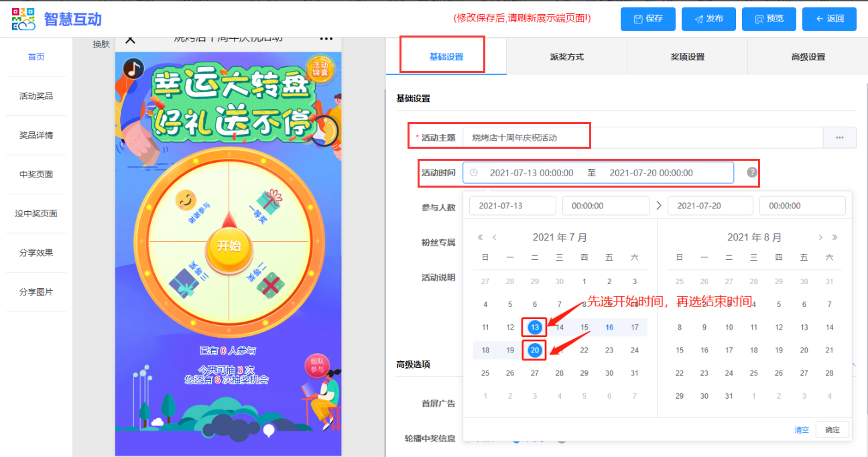The width and height of the screenshot is (868, 457).
Task: Open the 奖项设置 tab
Action: pyautogui.click(x=687, y=57)
